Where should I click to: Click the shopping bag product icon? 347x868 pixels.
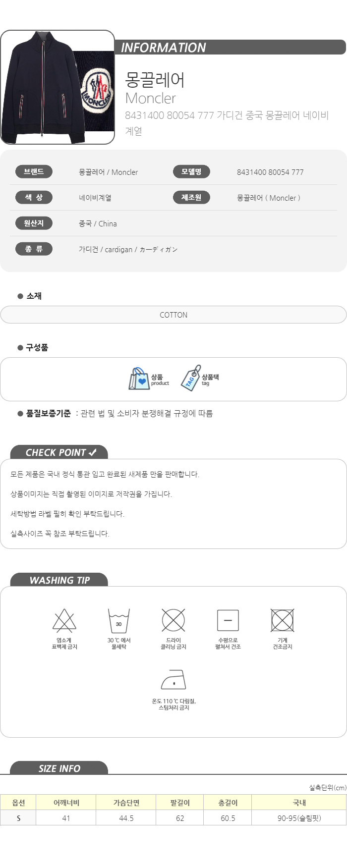click(139, 379)
